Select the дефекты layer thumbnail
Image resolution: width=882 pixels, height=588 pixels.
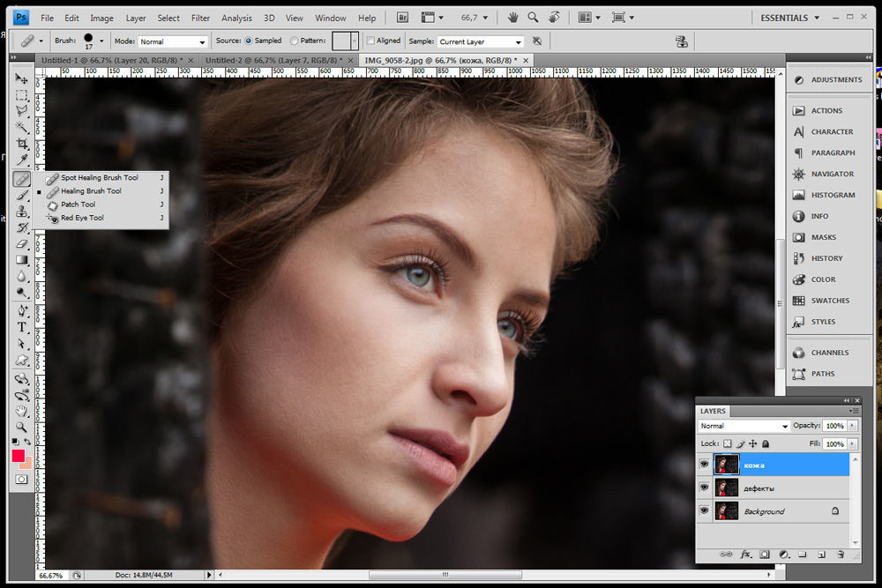(x=728, y=488)
